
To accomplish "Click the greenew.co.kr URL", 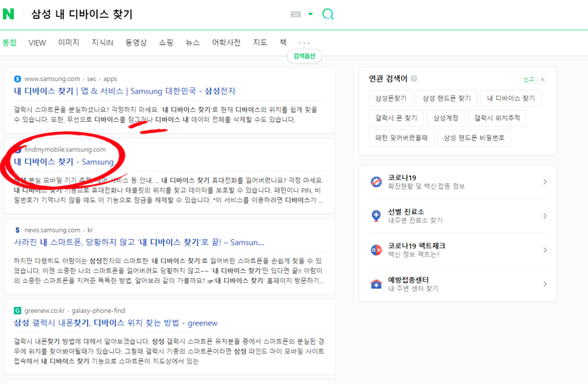I will [x=44, y=310].
